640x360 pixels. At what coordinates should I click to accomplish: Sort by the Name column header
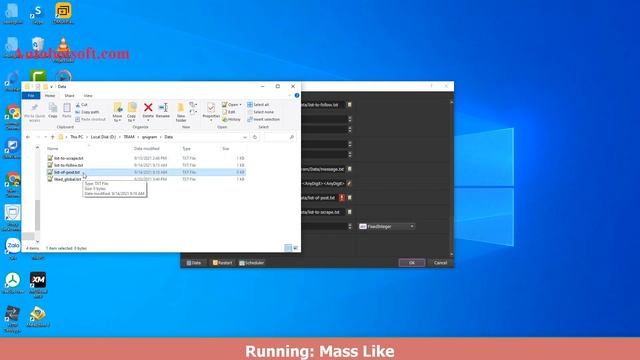point(52,149)
